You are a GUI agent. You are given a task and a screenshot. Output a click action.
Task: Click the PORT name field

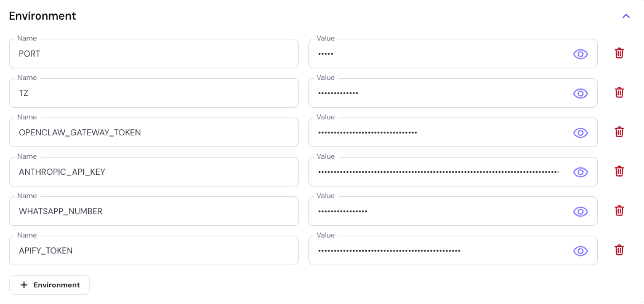[154, 54]
